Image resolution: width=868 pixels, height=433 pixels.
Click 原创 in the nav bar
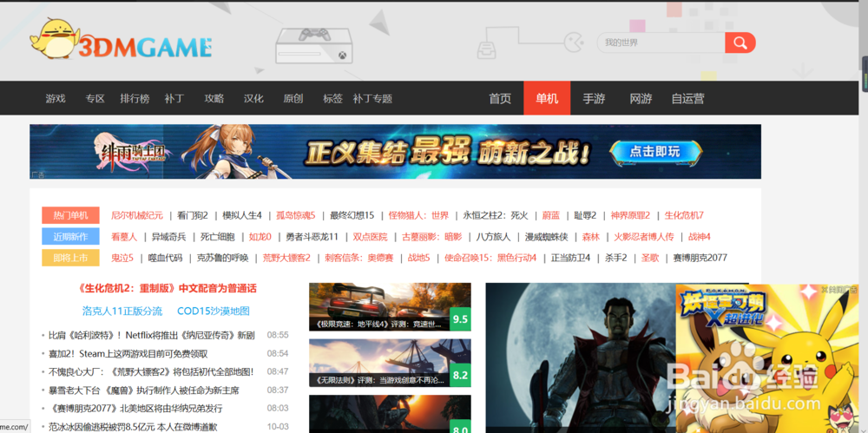(293, 99)
